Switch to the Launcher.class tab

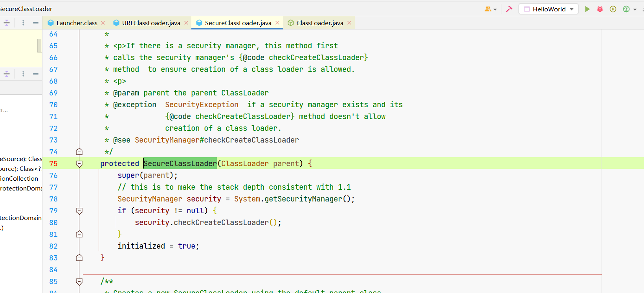[77, 23]
